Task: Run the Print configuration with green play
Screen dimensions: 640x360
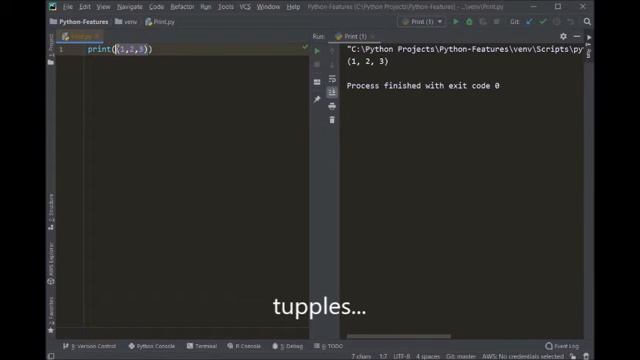Action: pyautogui.click(x=456, y=22)
